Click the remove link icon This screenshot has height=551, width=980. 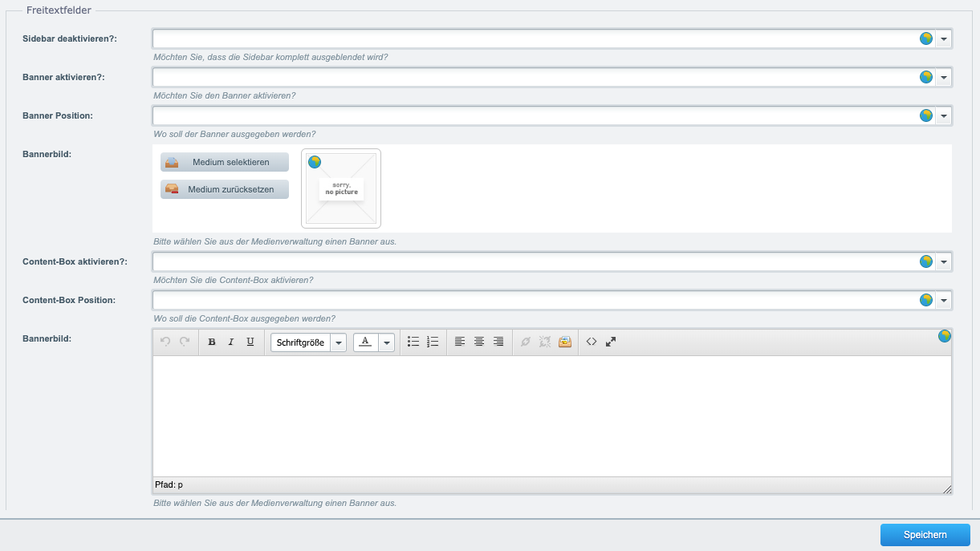point(545,342)
